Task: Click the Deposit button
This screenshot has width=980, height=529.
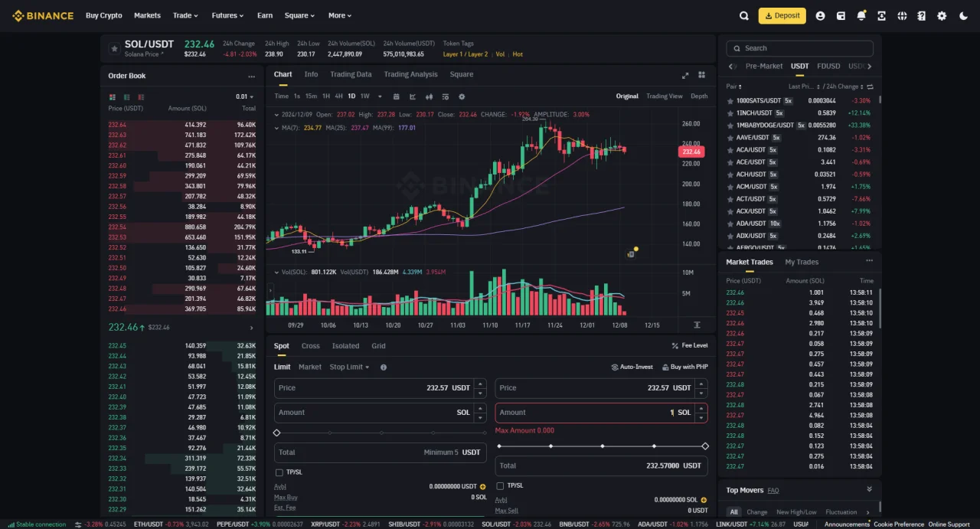Action: (x=782, y=15)
